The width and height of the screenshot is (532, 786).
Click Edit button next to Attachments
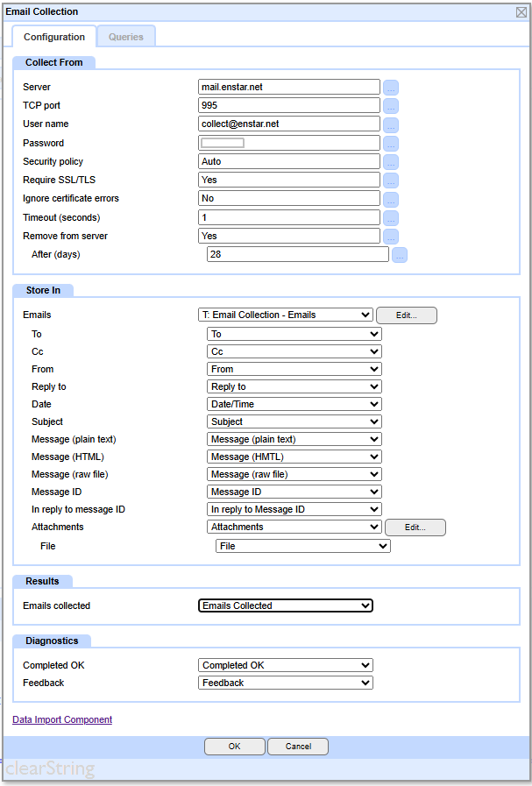pos(415,528)
